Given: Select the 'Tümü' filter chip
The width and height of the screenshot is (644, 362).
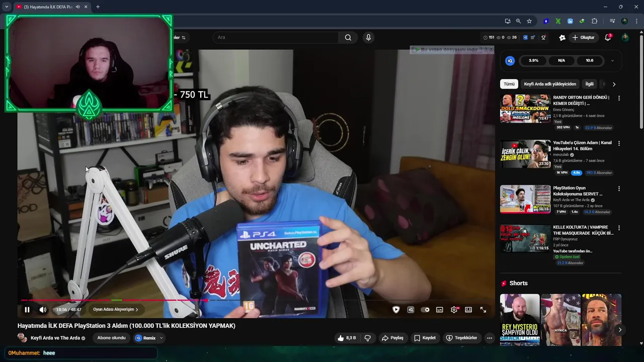Looking at the screenshot, I should pos(509,84).
